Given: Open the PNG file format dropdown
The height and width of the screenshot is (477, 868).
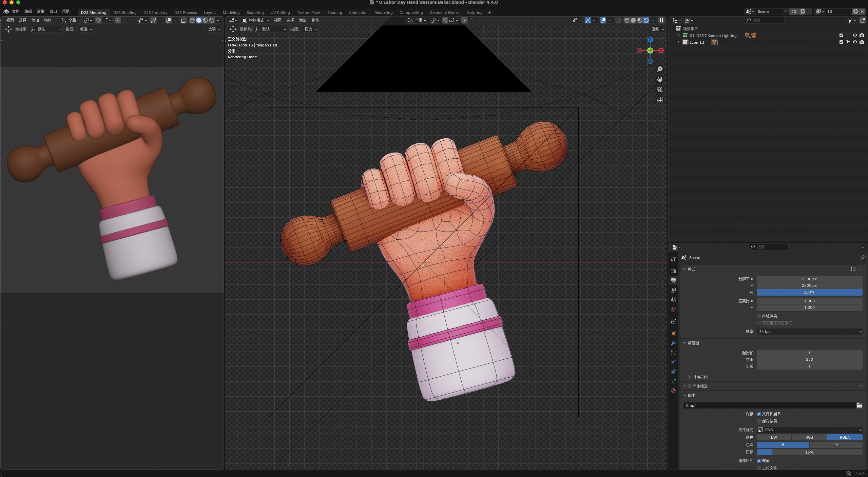Looking at the screenshot, I should (x=809, y=430).
